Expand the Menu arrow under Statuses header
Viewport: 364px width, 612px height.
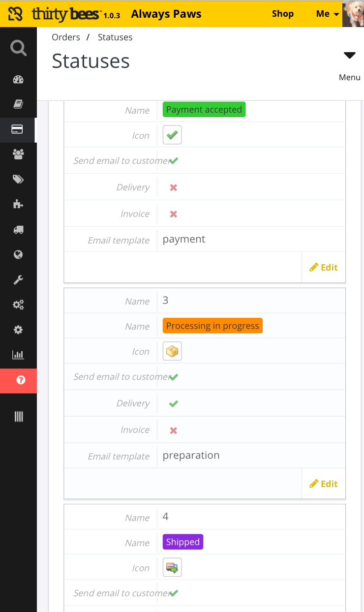pyautogui.click(x=349, y=56)
